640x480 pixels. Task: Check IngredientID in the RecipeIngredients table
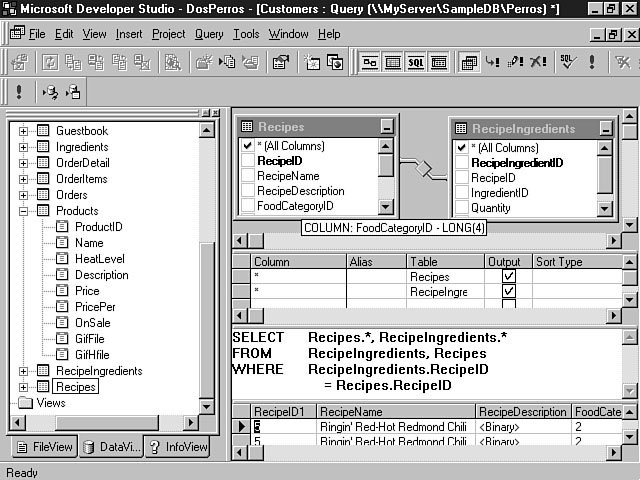point(461,193)
